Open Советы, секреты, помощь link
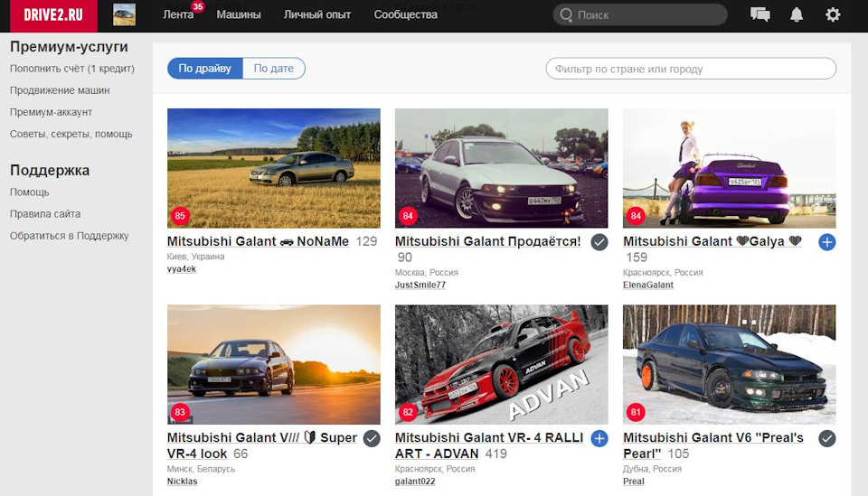Image resolution: width=868 pixels, height=496 pixels. [71, 134]
